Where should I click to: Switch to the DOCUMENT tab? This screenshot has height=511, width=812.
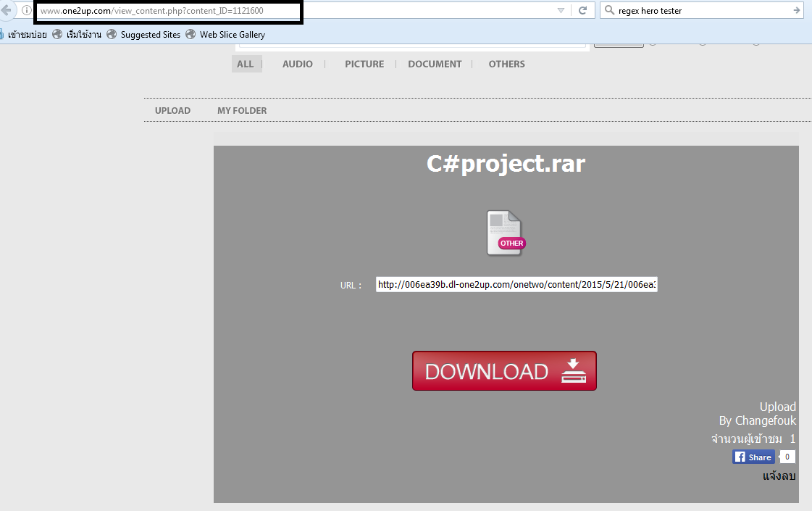click(x=435, y=65)
